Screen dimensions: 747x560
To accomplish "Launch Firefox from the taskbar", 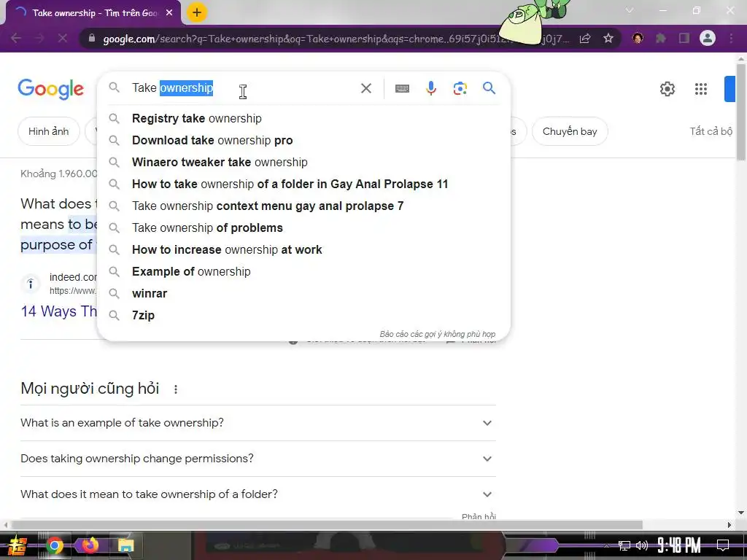I will pyautogui.click(x=90, y=545).
